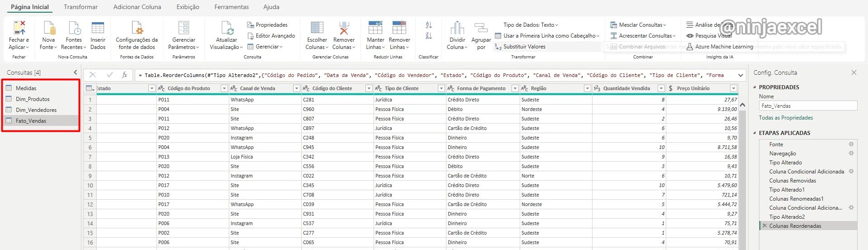
Task: Switch to Ferramentas tab
Action: [x=232, y=7]
